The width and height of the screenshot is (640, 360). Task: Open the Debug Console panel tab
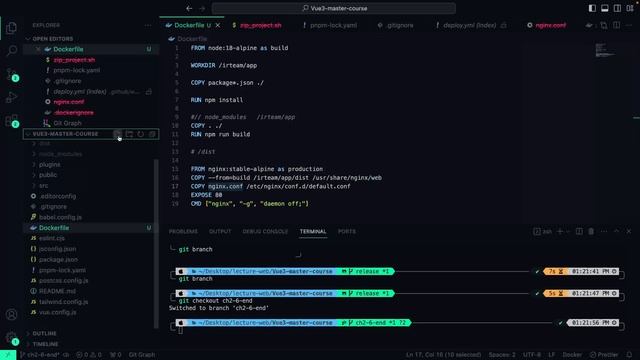click(x=265, y=231)
